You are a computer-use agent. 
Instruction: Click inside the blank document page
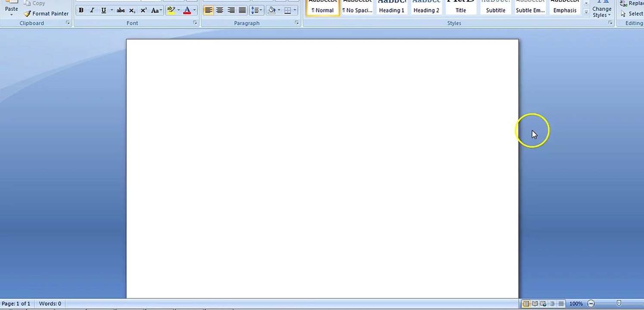pyautogui.click(x=322, y=168)
